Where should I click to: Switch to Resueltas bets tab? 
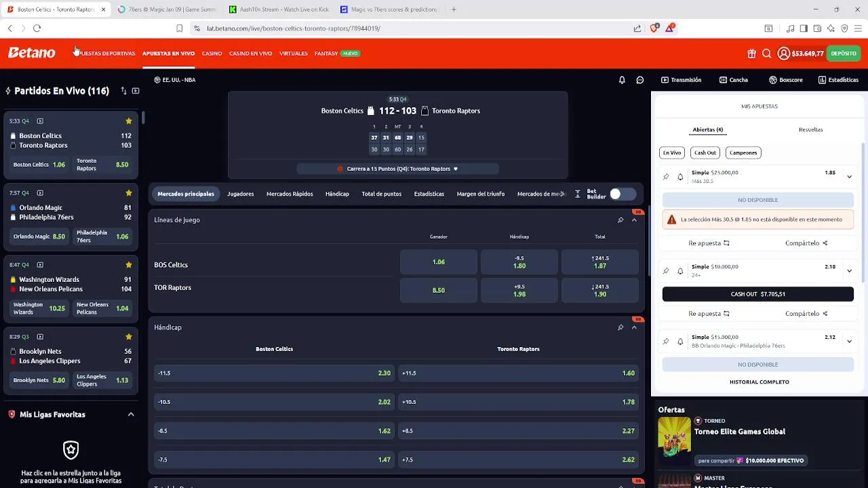point(810,129)
